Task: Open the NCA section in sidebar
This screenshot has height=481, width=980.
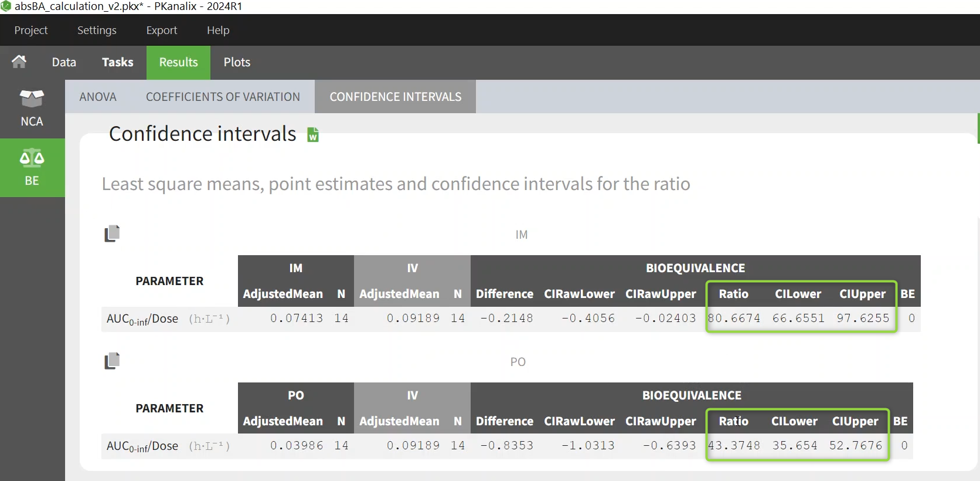Action: click(32, 109)
